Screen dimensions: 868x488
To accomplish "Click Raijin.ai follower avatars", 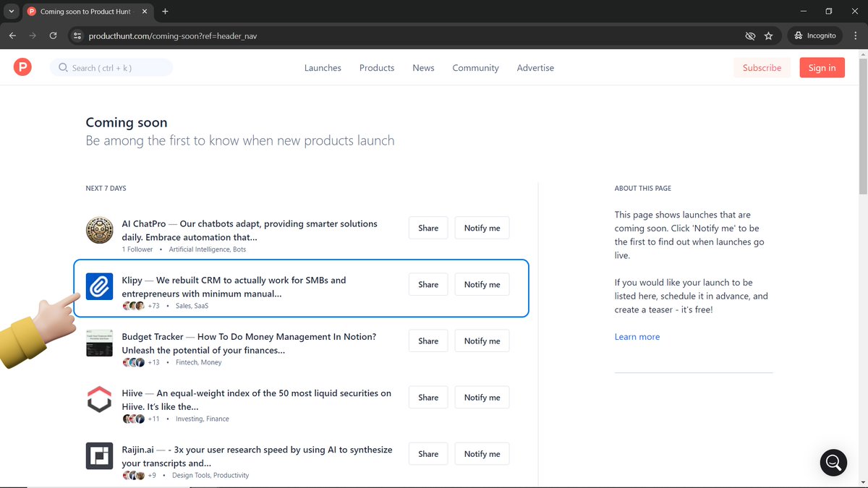I will (134, 475).
